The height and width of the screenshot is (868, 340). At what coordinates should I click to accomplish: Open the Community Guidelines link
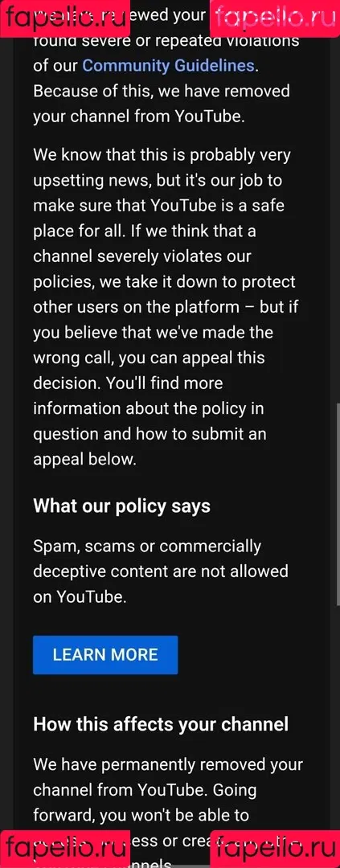pyautogui.click(x=169, y=66)
